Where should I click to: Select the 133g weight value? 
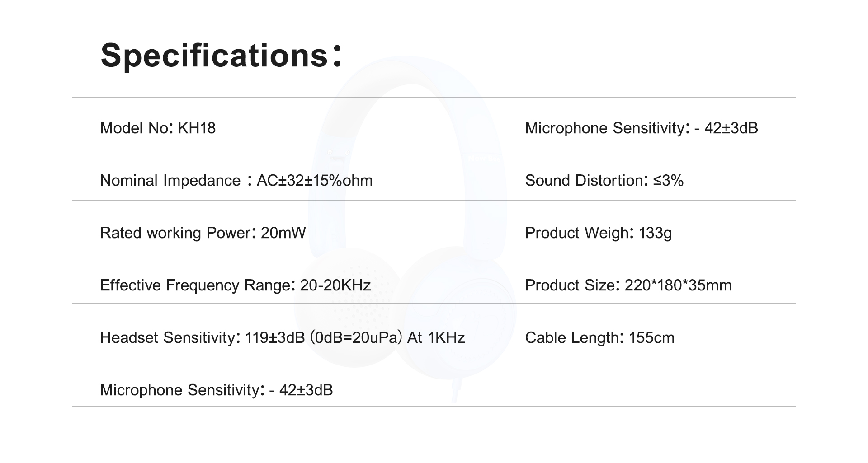click(x=655, y=233)
